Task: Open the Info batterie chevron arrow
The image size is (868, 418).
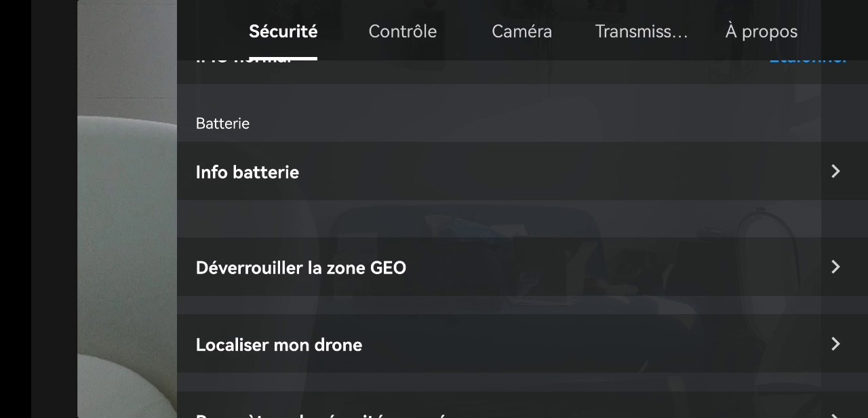Action: [x=835, y=172]
